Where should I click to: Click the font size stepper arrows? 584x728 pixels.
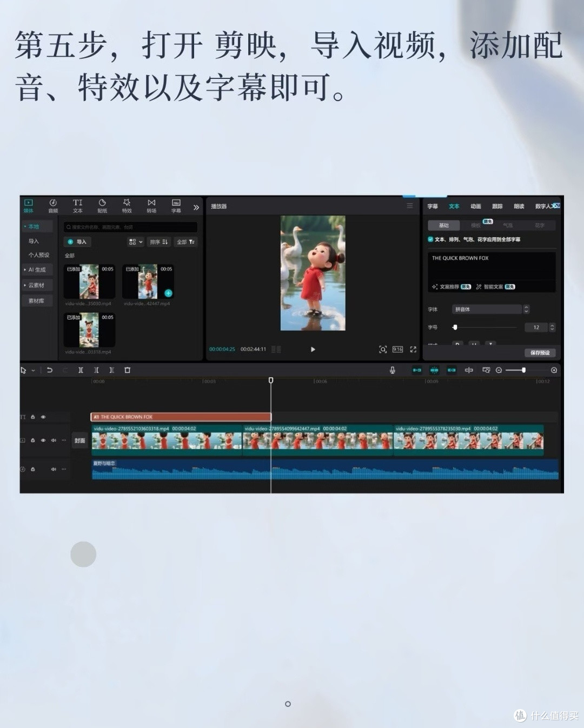pyautogui.click(x=552, y=327)
